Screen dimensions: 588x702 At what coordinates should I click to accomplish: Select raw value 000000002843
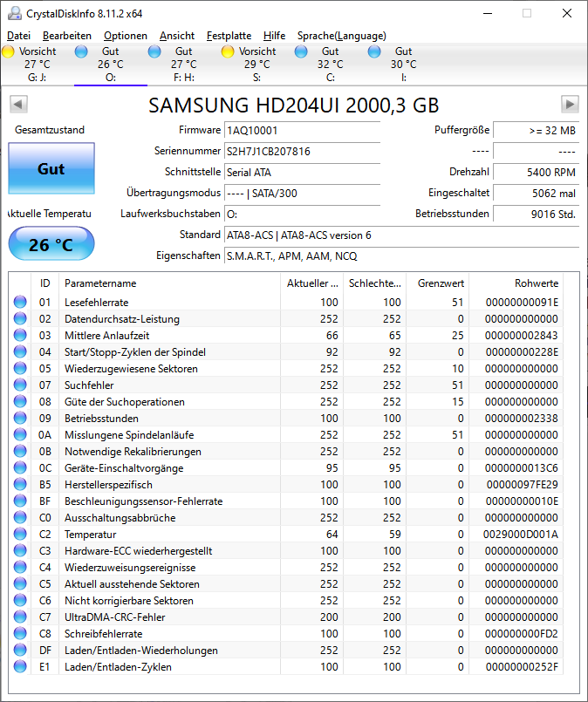522,336
